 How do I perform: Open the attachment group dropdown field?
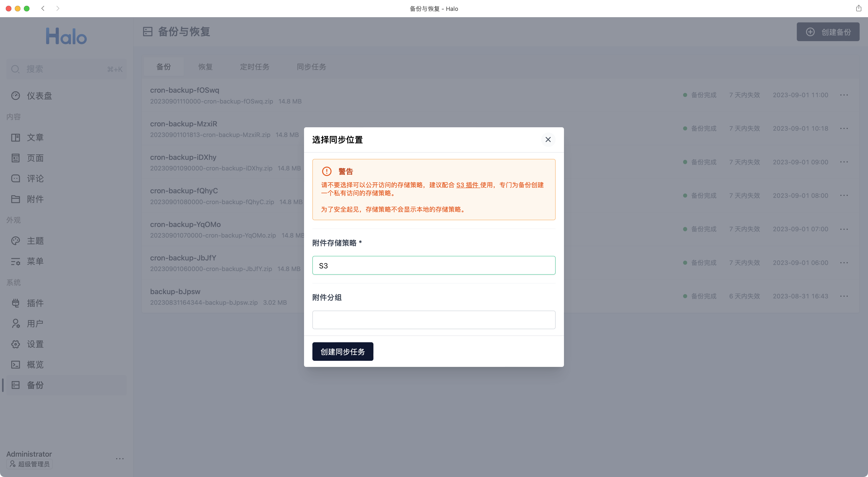[x=434, y=320]
